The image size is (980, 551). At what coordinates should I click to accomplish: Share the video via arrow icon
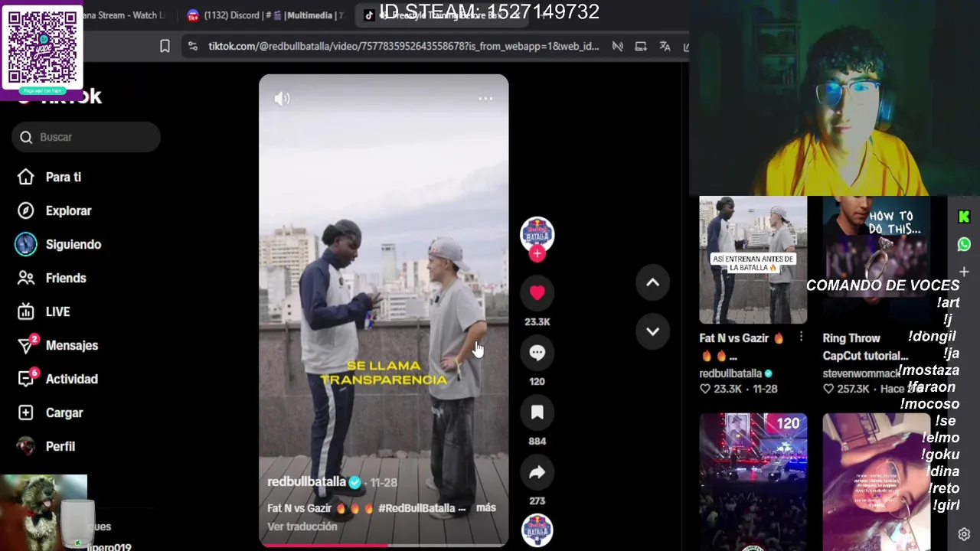tap(537, 472)
